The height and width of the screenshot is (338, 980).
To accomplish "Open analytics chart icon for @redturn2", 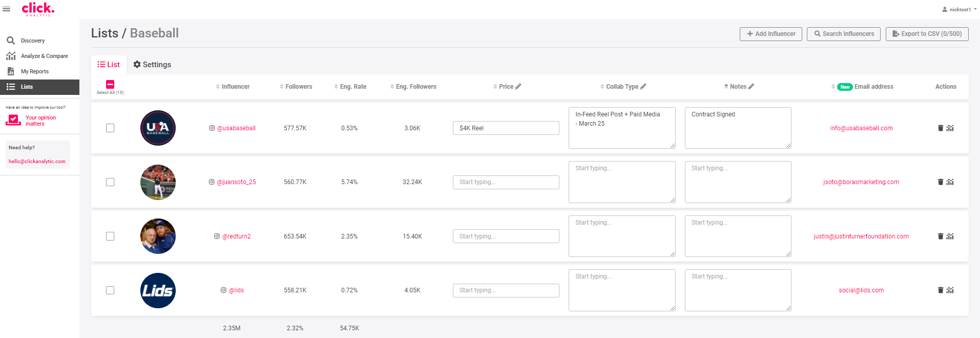I will [950, 236].
